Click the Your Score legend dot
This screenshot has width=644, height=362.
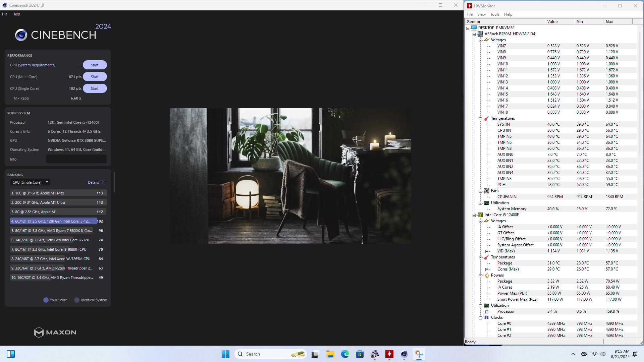click(x=46, y=300)
